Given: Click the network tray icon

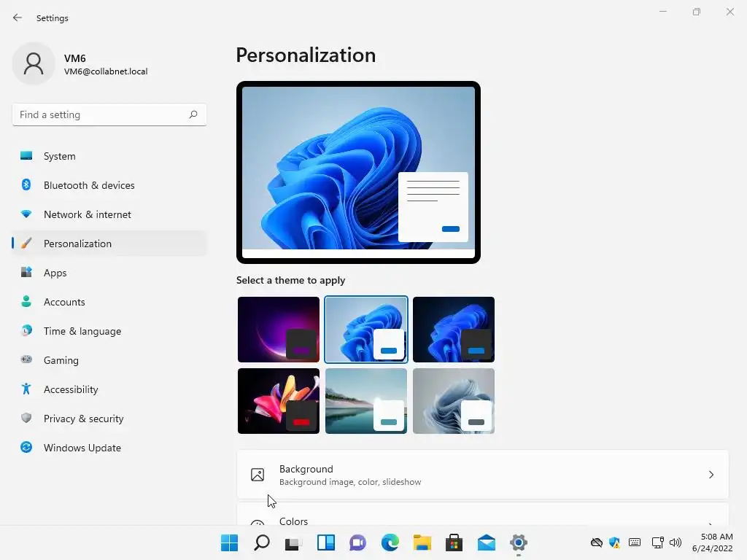Looking at the screenshot, I should coord(657,542).
